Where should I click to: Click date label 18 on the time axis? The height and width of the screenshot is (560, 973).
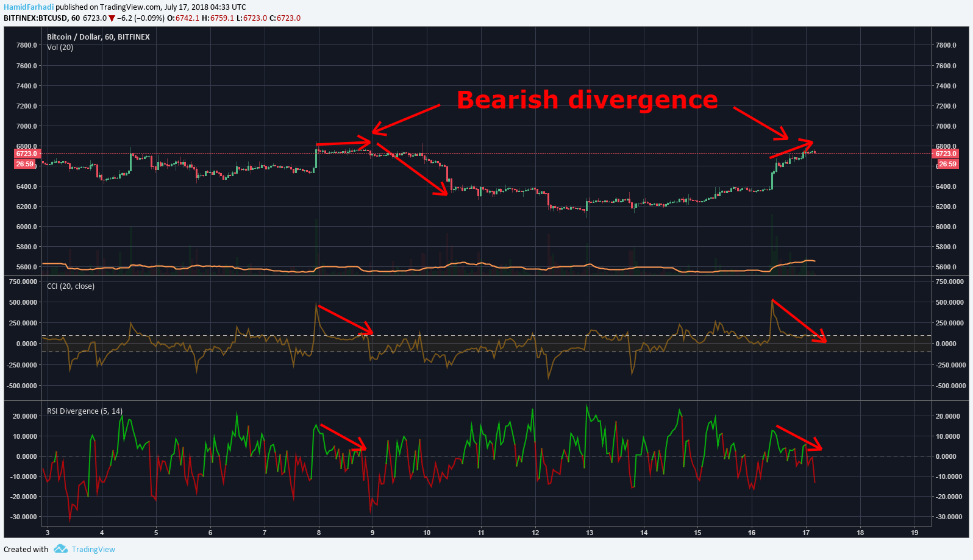pos(860,533)
